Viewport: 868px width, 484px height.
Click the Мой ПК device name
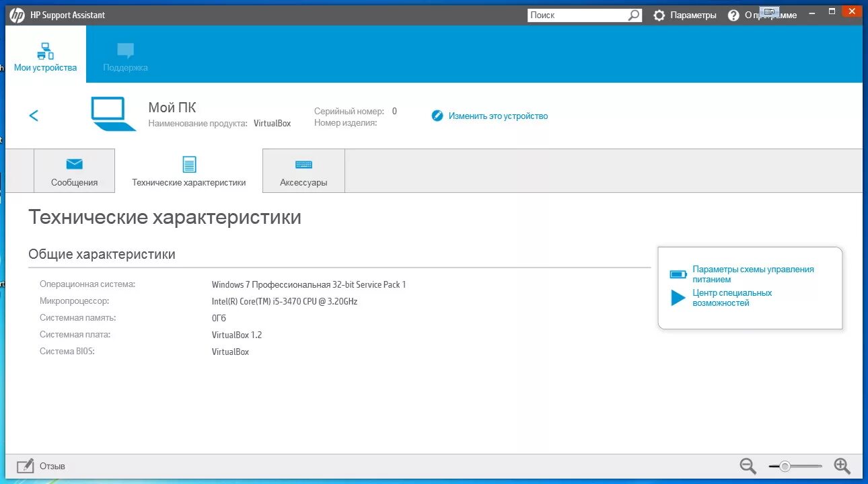(x=172, y=108)
